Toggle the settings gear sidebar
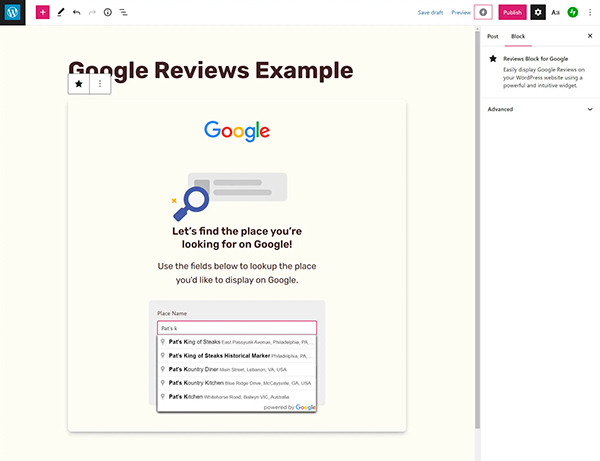 [538, 12]
